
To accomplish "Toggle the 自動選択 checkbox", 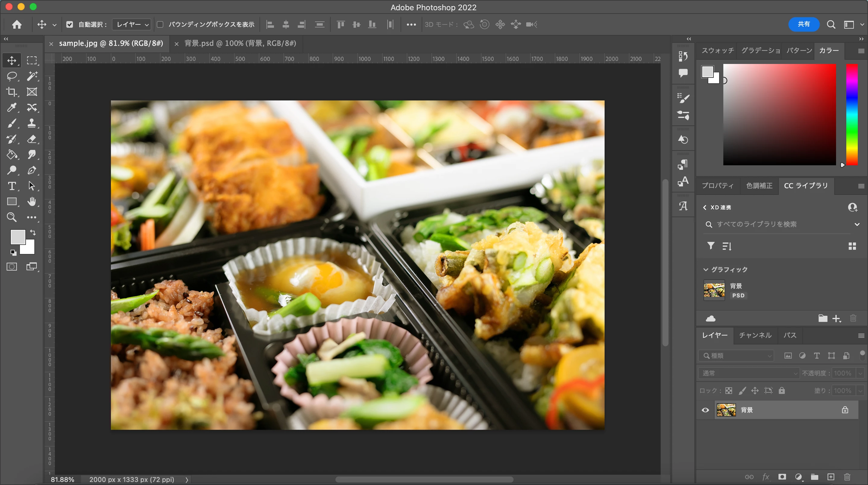I will coord(69,24).
